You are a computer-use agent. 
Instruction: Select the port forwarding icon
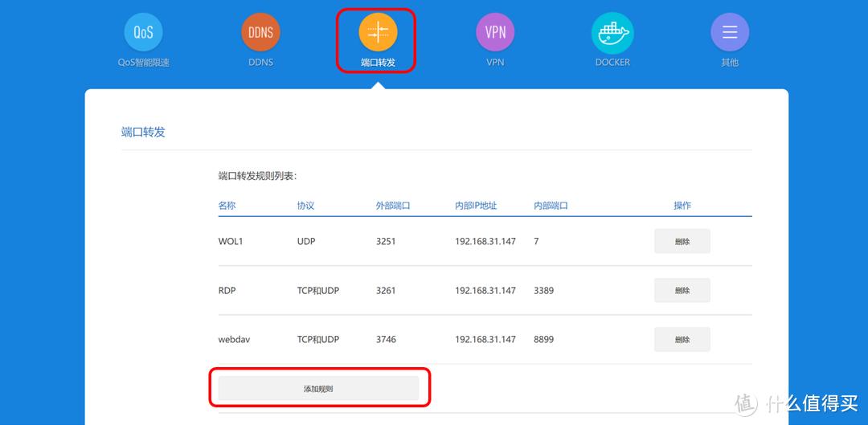coord(378,32)
